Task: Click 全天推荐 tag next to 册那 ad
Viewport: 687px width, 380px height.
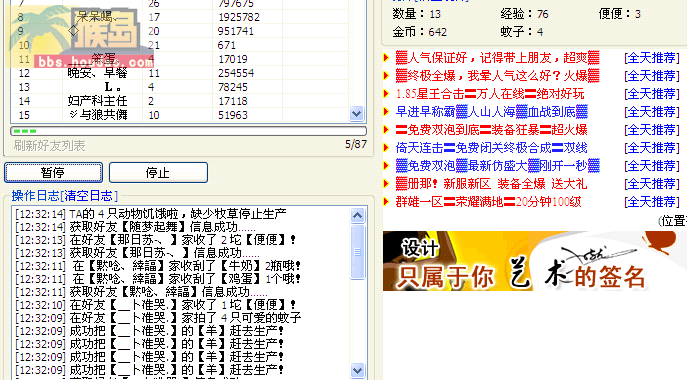Action: [652, 184]
